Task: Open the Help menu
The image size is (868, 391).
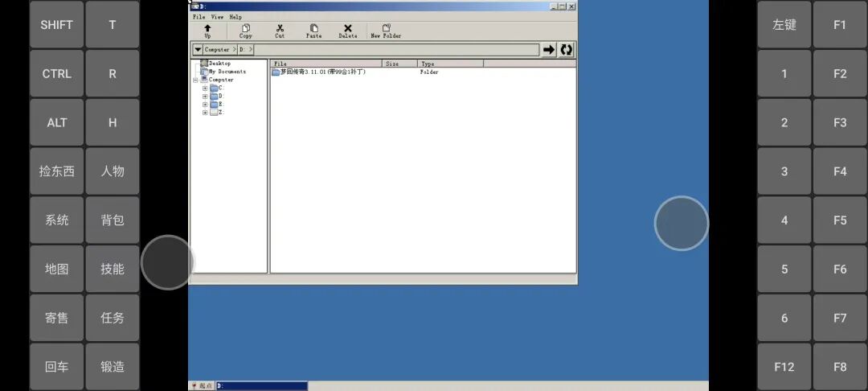Action: (x=235, y=17)
